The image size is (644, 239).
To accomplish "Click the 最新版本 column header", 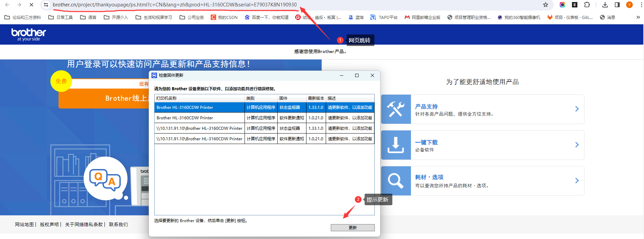I will click(316, 98).
